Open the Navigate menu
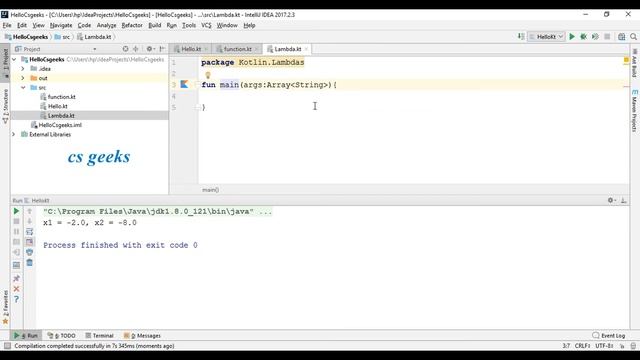This screenshot has width=640, height=360. 61,25
